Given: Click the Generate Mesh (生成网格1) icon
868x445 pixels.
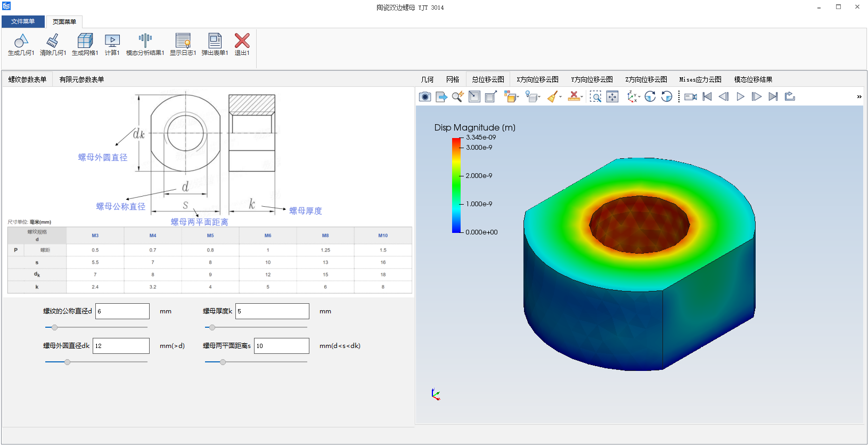Looking at the screenshot, I should pyautogui.click(x=85, y=41).
